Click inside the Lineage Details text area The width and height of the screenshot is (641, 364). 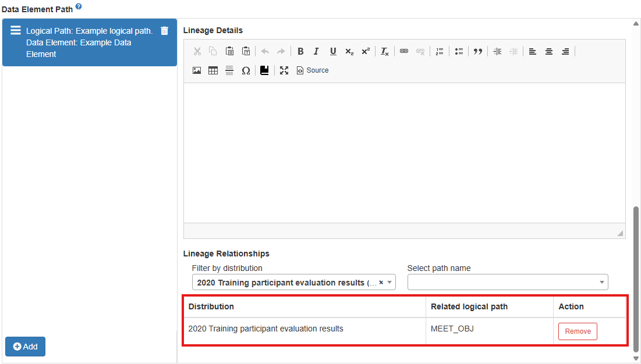404,152
